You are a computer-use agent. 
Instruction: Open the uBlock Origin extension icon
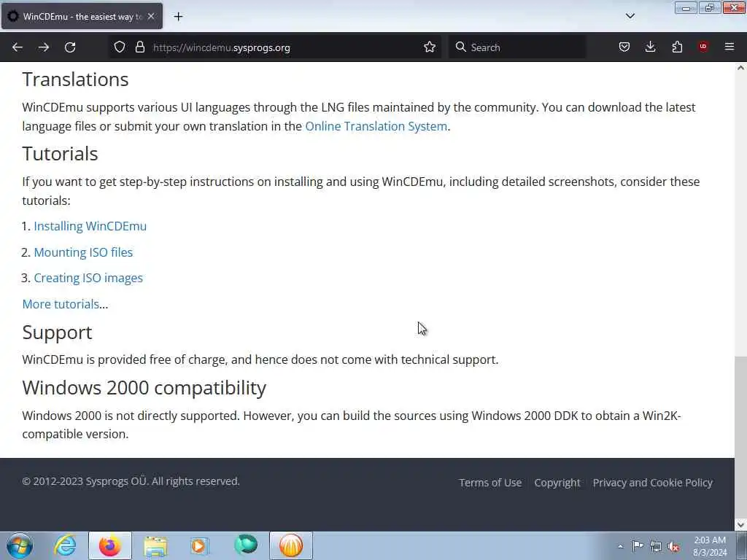[x=703, y=47]
